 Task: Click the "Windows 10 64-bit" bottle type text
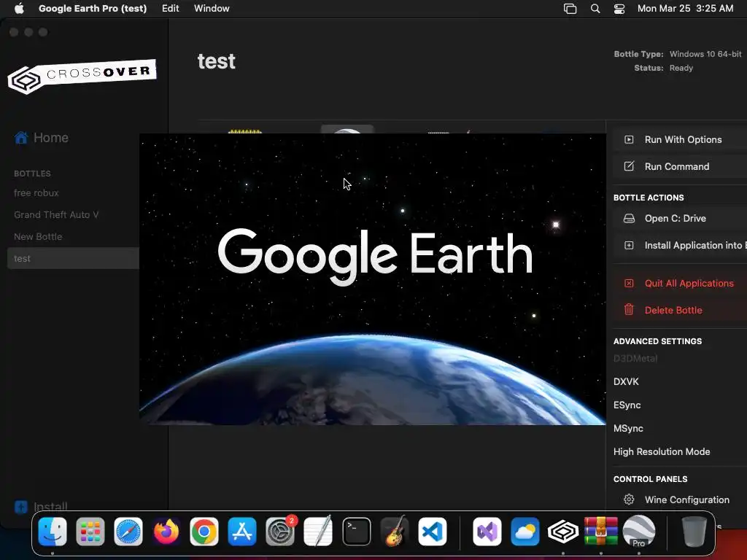click(705, 54)
